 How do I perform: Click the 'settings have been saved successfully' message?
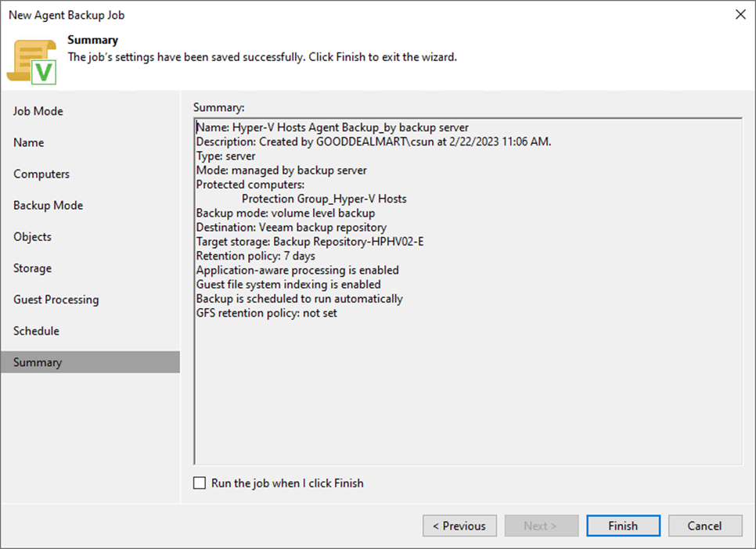pyautogui.click(x=262, y=57)
